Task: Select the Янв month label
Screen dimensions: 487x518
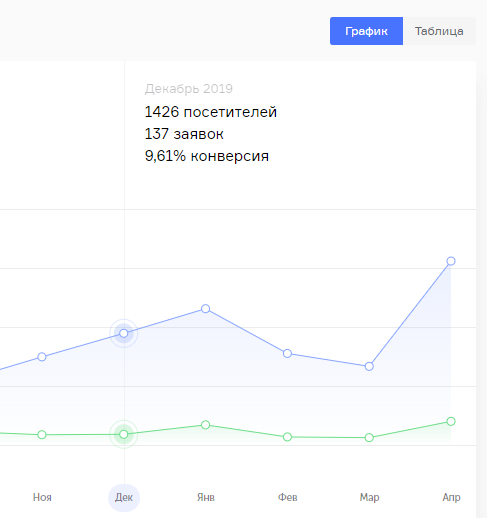Action: click(206, 497)
